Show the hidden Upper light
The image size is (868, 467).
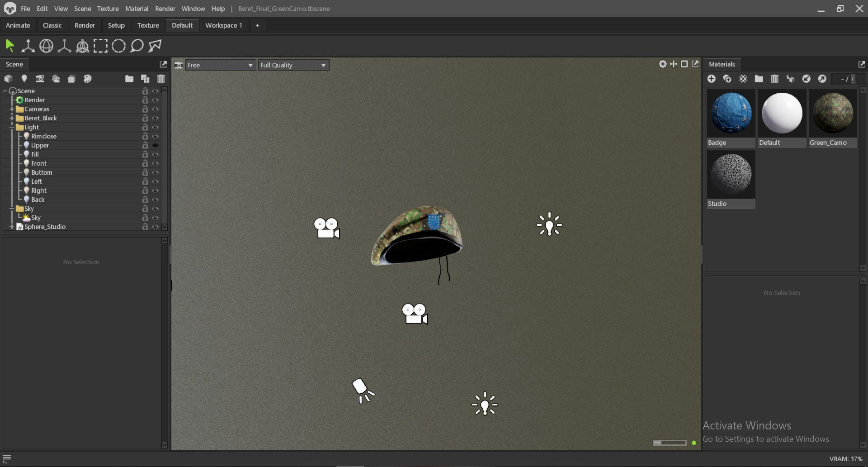click(x=156, y=145)
